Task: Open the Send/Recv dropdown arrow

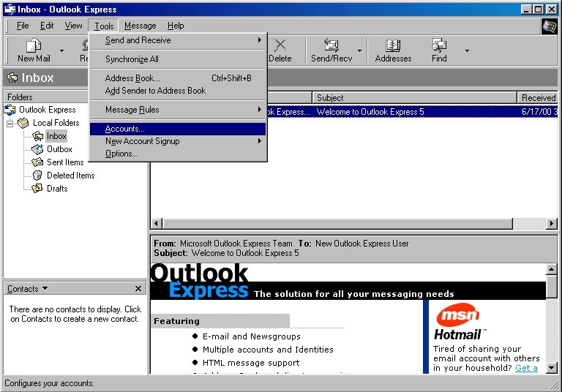Action: click(359, 50)
